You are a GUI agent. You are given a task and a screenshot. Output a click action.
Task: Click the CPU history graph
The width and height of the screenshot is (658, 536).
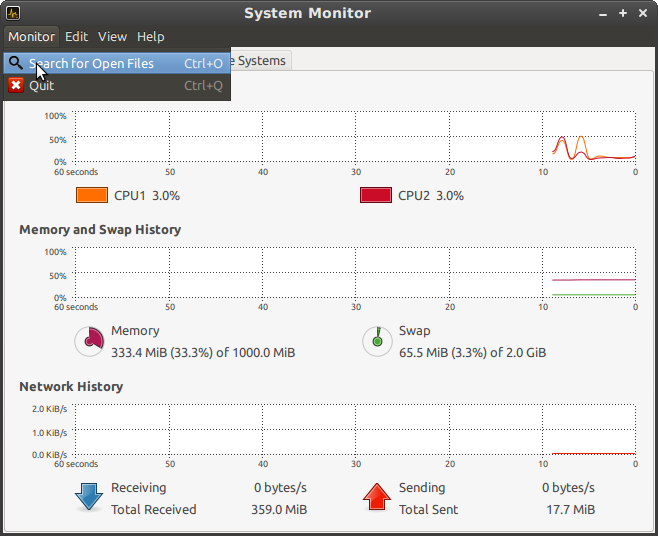[355, 136]
